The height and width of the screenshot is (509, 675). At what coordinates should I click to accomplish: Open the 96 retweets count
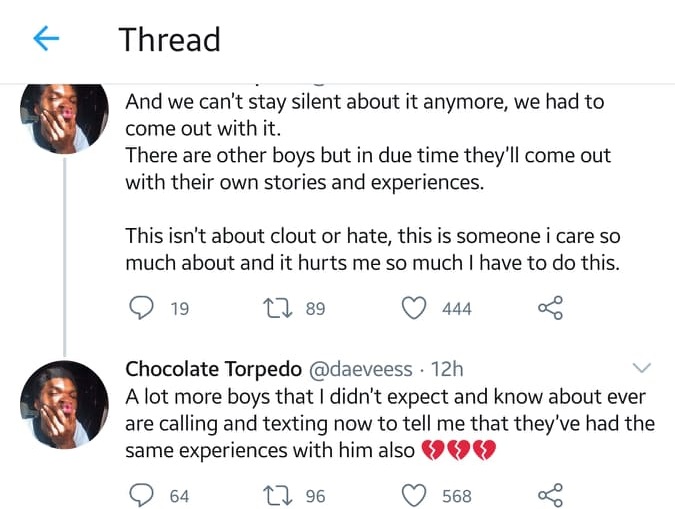pyautogui.click(x=316, y=495)
